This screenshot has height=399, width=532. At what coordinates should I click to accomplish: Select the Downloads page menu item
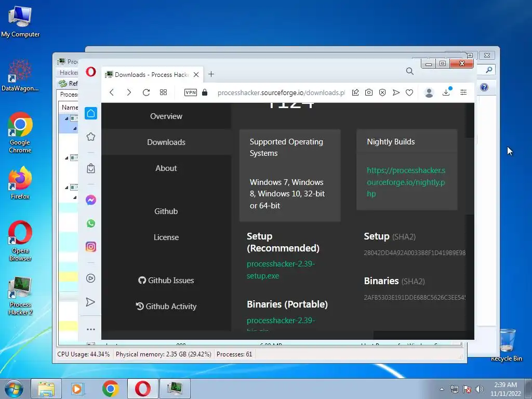click(x=166, y=142)
